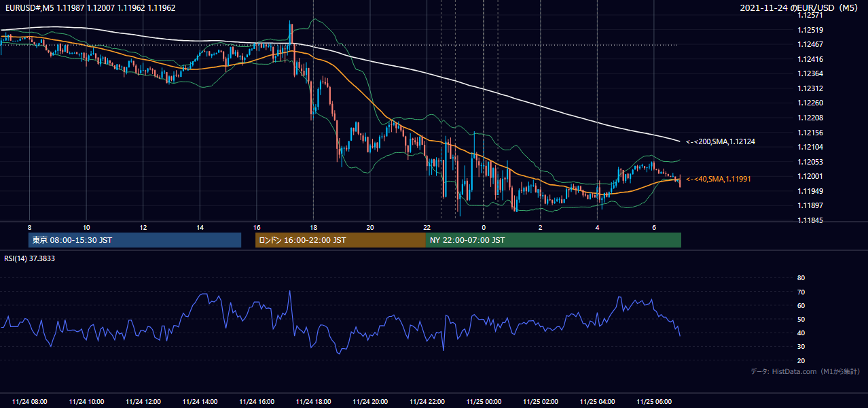Click the HistData.com data source credit
Viewport: 868px width, 408px height.
806,371
